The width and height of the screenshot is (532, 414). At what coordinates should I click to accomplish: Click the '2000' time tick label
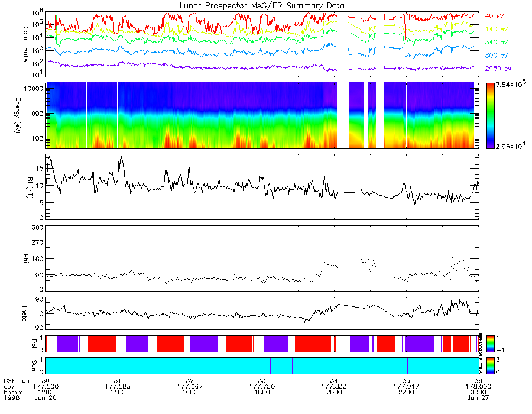(x=334, y=392)
